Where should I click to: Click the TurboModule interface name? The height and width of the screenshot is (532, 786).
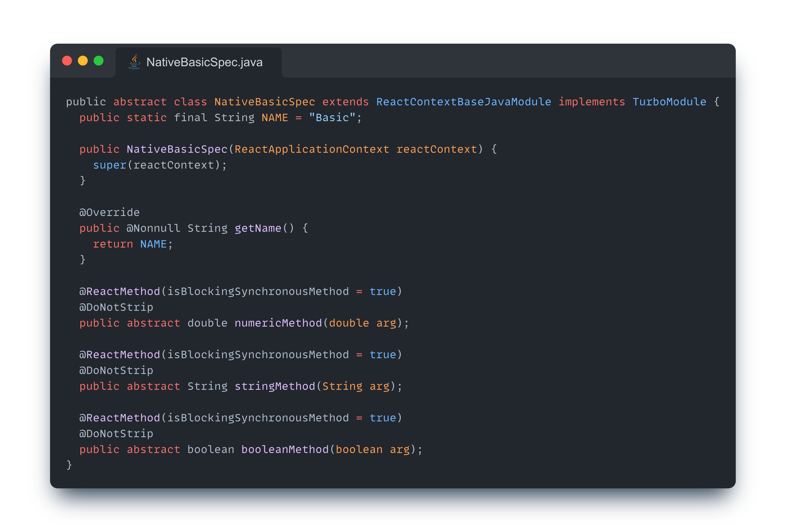(669, 102)
